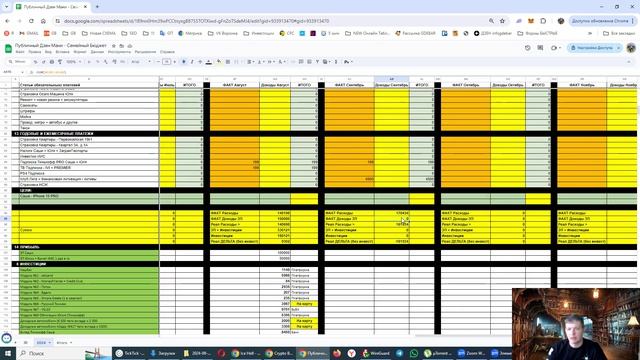The width and height of the screenshot is (640, 360).
Task: Open the Google account avatar in Sheets
Action: pyautogui.click(x=631, y=48)
